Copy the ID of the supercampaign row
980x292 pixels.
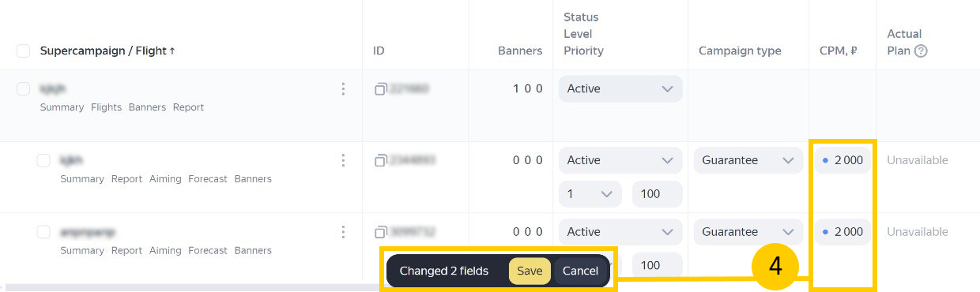(x=380, y=89)
